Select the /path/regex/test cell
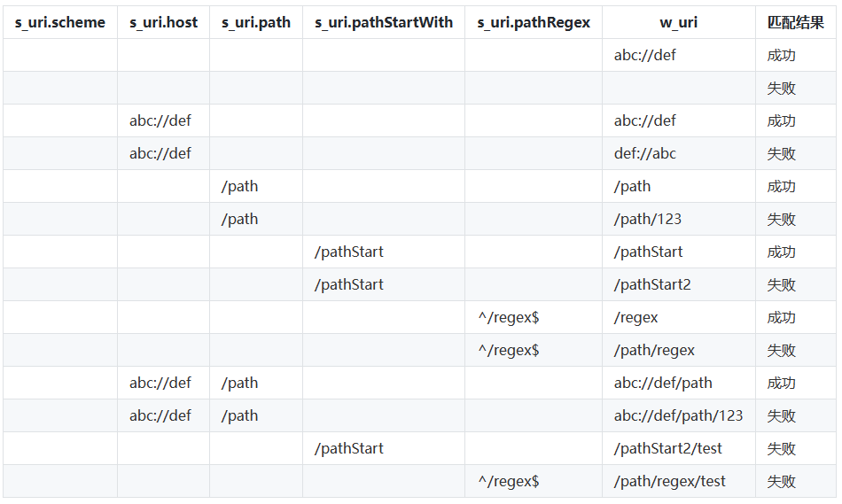 click(679, 481)
